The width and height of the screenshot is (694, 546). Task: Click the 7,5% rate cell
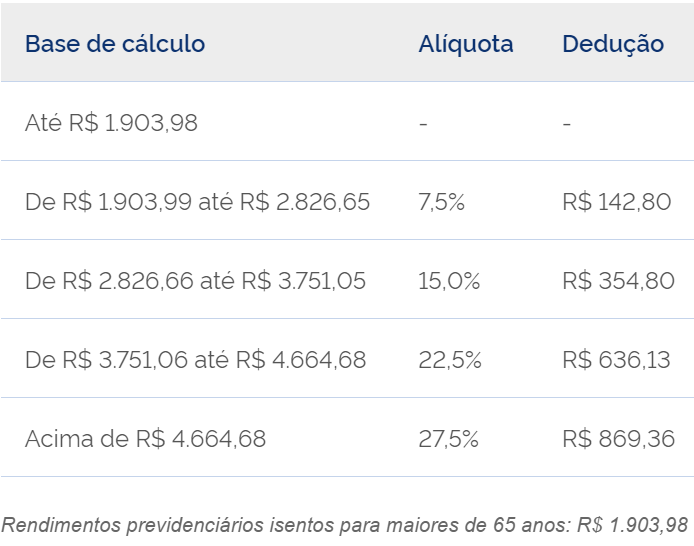point(442,202)
